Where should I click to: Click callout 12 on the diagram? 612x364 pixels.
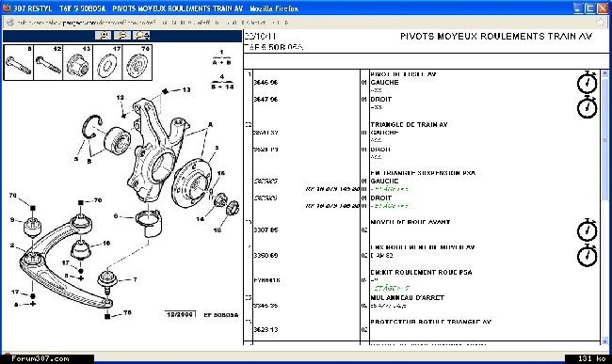pos(121,98)
